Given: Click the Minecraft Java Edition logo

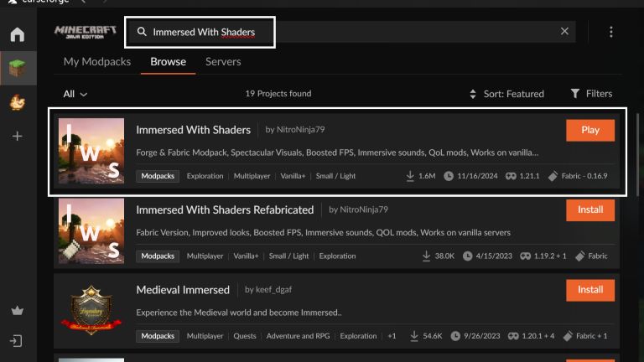Looking at the screenshot, I should click(x=86, y=32).
